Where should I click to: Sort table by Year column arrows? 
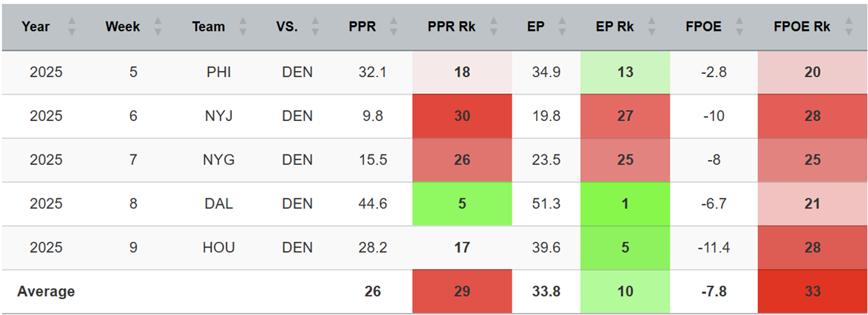tap(71, 27)
